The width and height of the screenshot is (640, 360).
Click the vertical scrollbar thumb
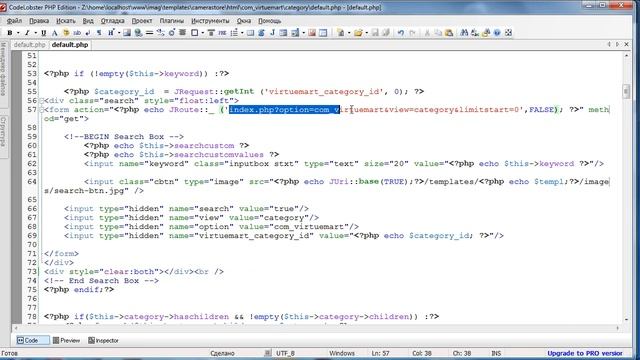pos(627,91)
